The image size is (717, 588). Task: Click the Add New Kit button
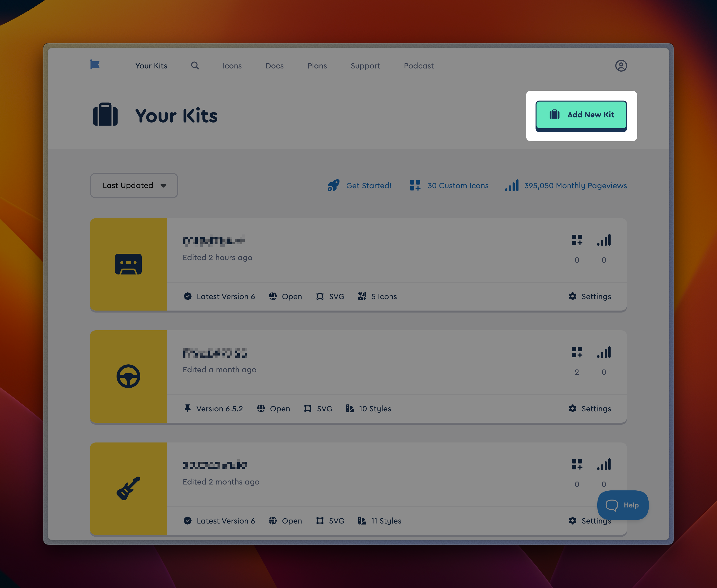581,115
